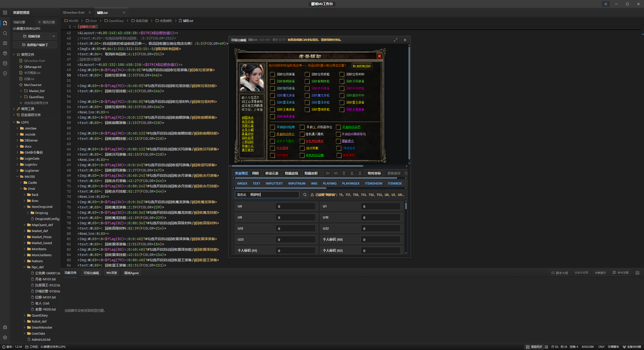644x350 pixels.
Task: Open the map panel icon in sidebar
Action: pyautogui.click(x=5, y=43)
